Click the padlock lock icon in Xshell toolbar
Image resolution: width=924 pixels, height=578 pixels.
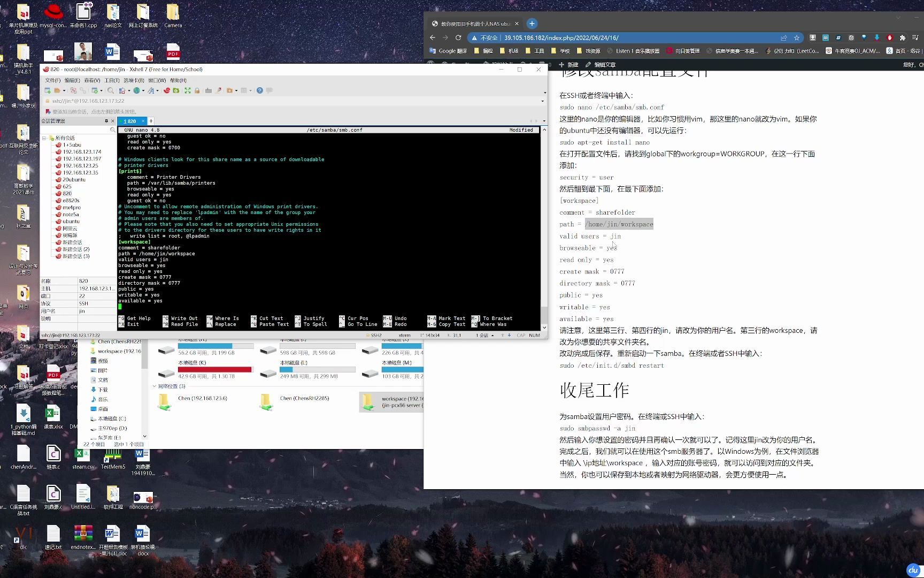click(197, 90)
